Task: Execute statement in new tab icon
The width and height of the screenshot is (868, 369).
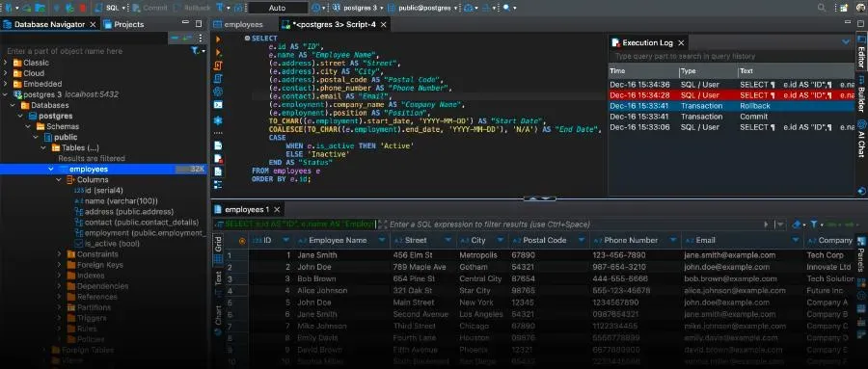Action: (x=218, y=53)
